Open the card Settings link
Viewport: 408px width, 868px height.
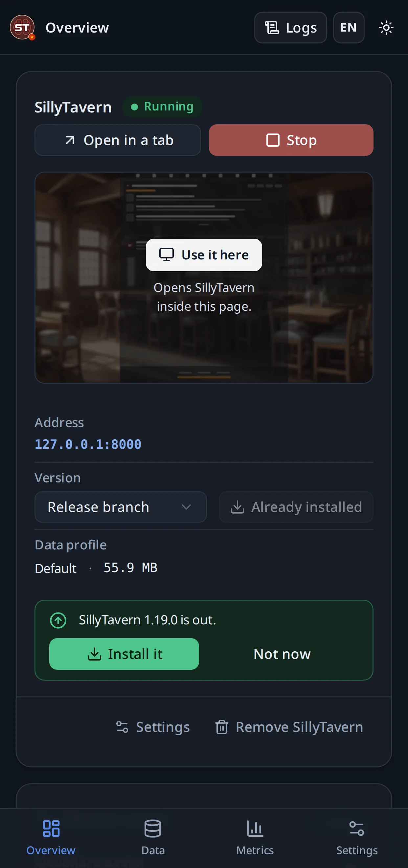click(x=152, y=727)
